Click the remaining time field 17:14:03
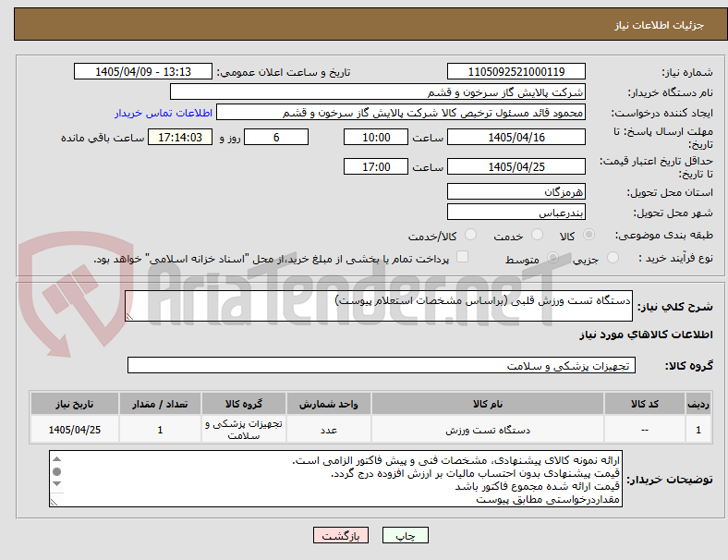Screen dimensions: 728x560 (180, 137)
